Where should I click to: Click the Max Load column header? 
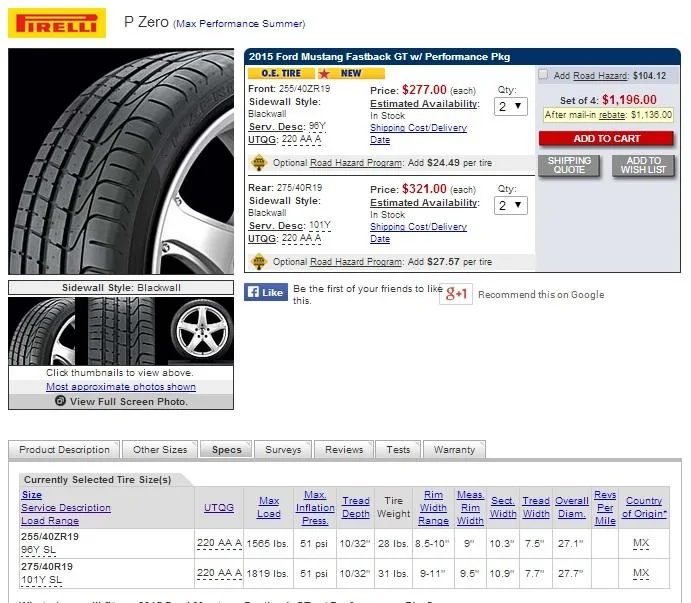click(x=269, y=507)
